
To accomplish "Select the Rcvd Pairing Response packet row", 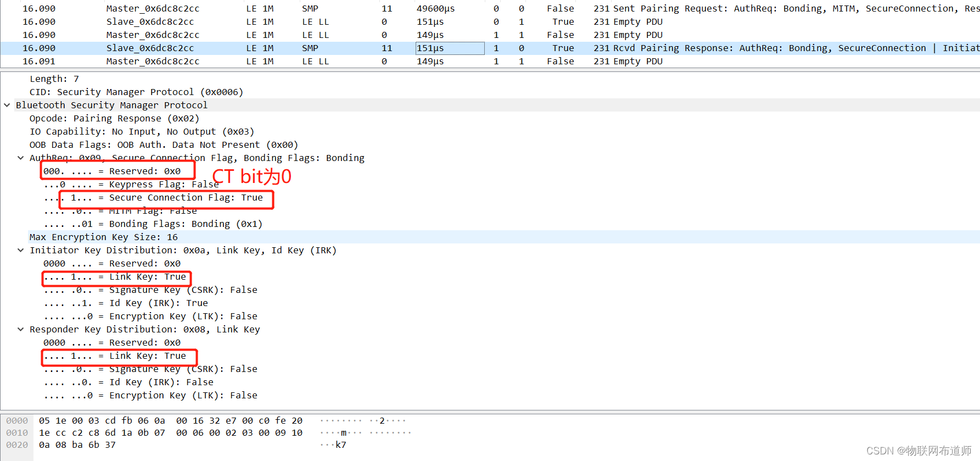I will pyautogui.click(x=490, y=48).
